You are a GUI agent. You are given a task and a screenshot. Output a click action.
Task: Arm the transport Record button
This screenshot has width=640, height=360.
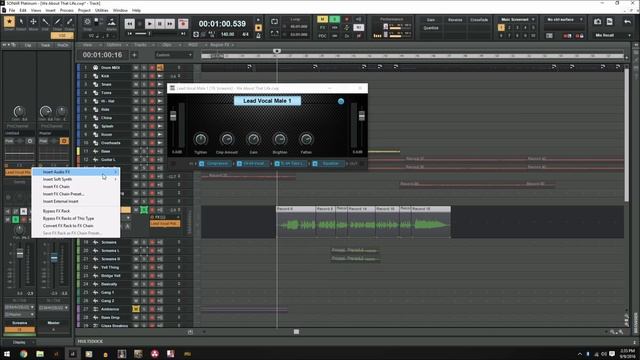pos(183,24)
